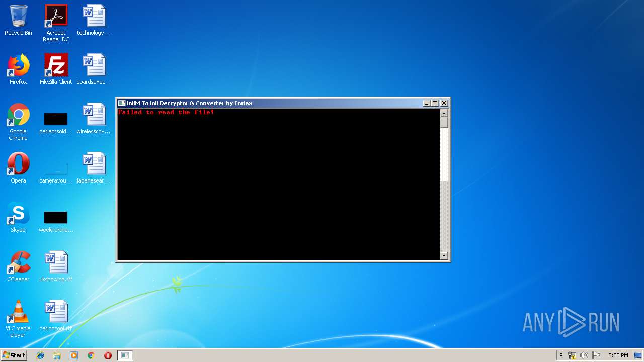Open Firefox desktop shortcut

click(x=18, y=69)
